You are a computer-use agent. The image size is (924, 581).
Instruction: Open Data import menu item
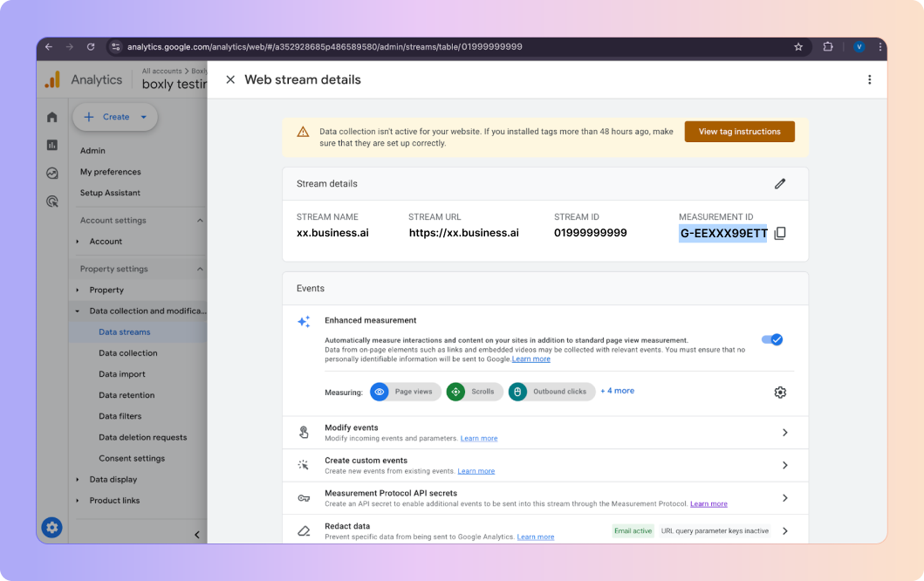[122, 374]
